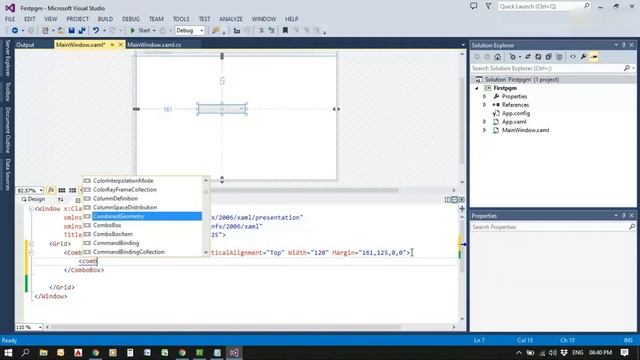This screenshot has height=360, width=640.
Task: Switch to the Design pane tab
Action: click(33, 199)
